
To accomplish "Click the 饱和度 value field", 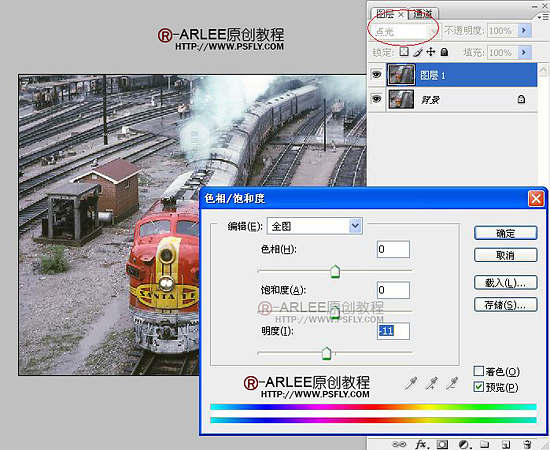I will 393,290.
